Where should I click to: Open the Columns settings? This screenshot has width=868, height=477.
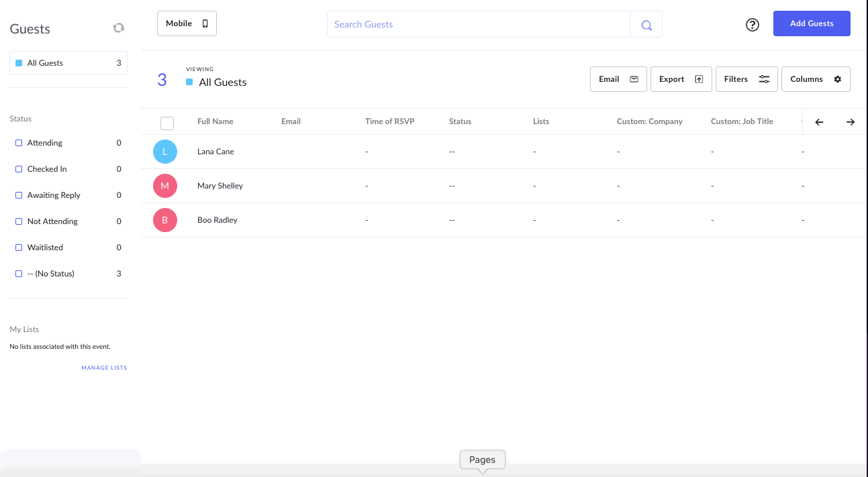816,79
